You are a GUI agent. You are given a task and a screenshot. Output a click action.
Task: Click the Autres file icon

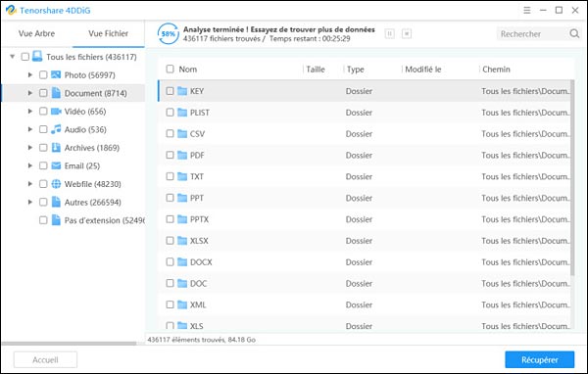[56, 202]
